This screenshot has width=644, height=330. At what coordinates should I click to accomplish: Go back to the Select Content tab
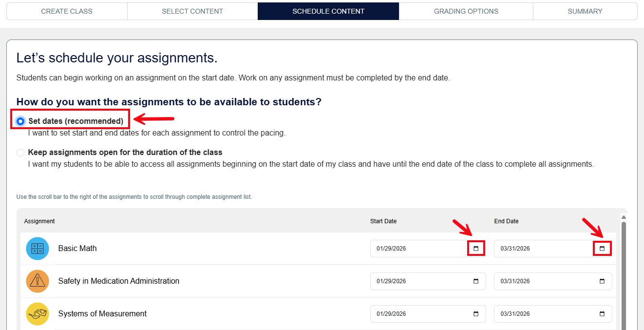tap(192, 11)
